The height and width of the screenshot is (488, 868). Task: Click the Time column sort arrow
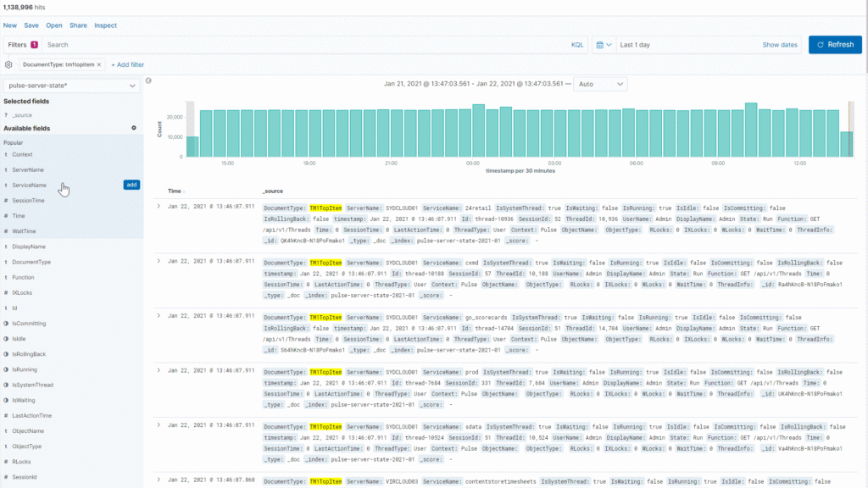tap(184, 191)
